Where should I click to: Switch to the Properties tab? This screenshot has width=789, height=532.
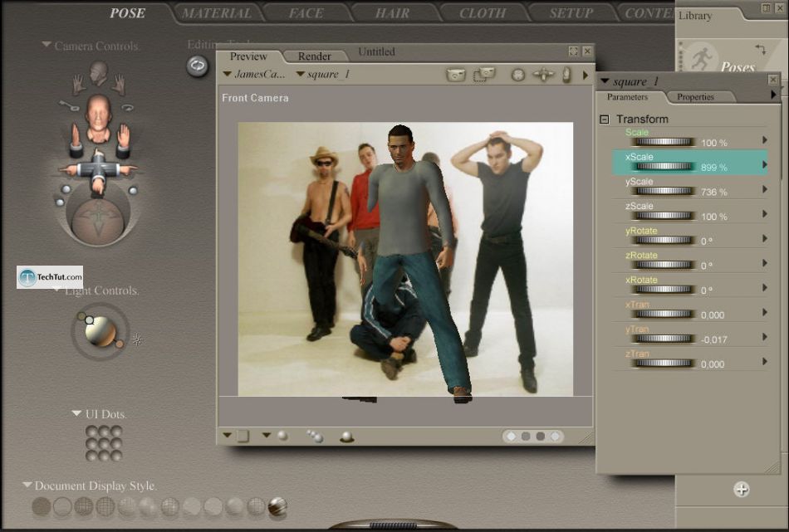(x=695, y=97)
